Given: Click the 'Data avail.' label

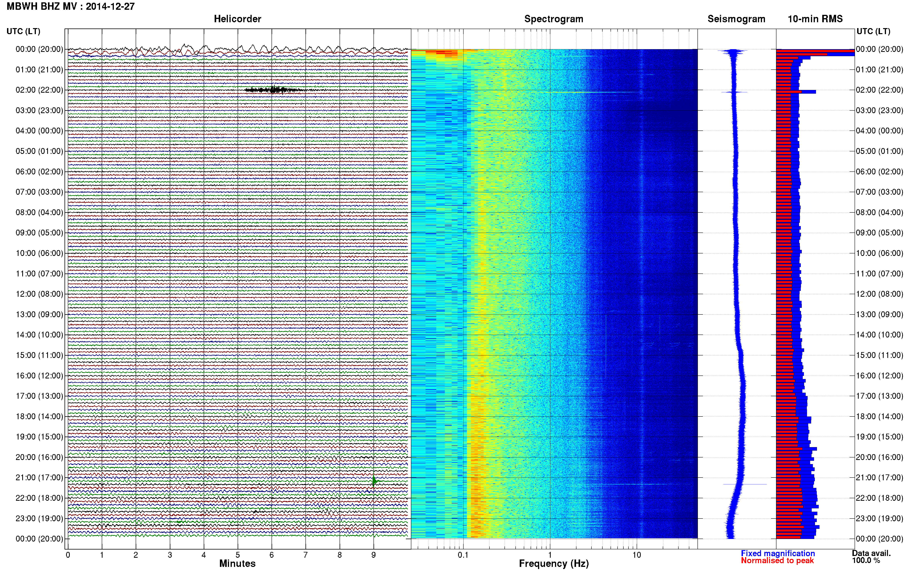Looking at the screenshot, I should click(x=871, y=553).
